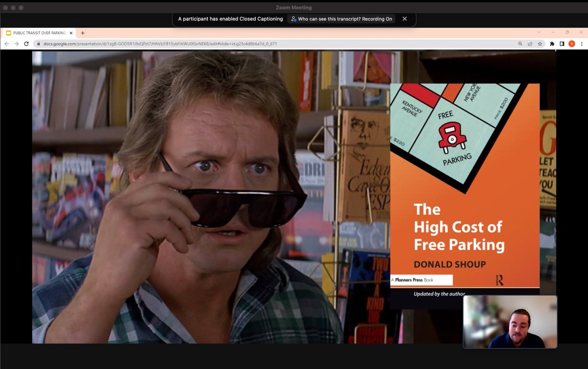Reload the Google Slides page
Viewport: 588px width, 369px height.
click(26, 44)
